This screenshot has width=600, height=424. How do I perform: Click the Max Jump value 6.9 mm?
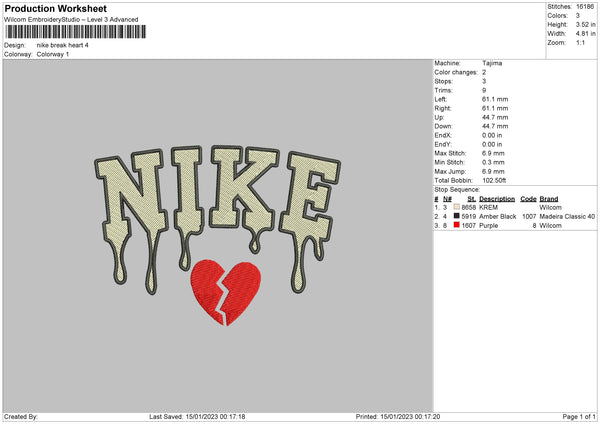(x=493, y=171)
